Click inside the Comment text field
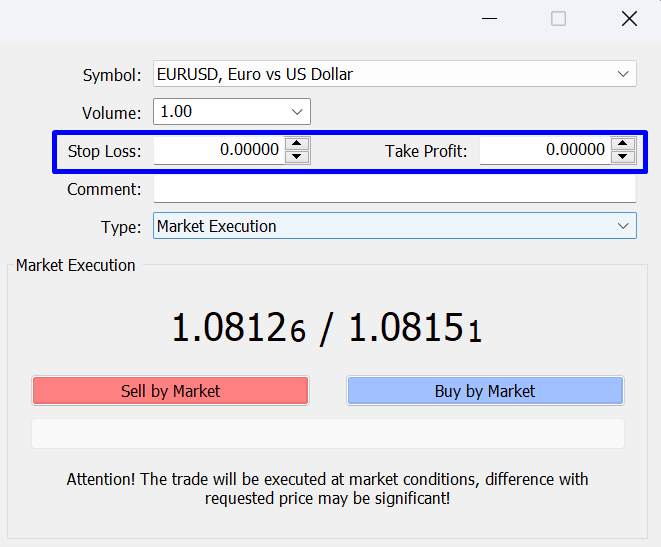Screen dimensions: 661x547 pyautogui.click(x=394, y=189)
